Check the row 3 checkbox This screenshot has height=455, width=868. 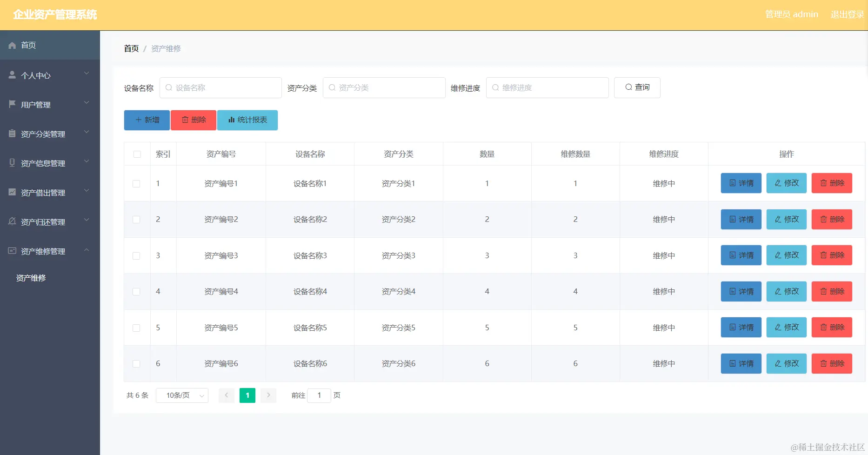click(x=136, y=255)
